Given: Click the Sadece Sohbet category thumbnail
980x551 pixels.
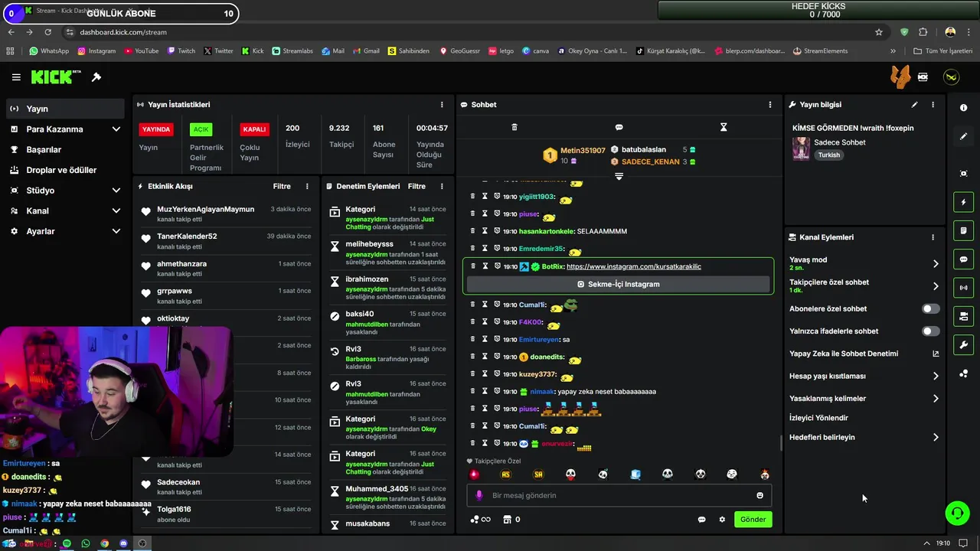Looking at the screenshot, I should pos(801,148).
